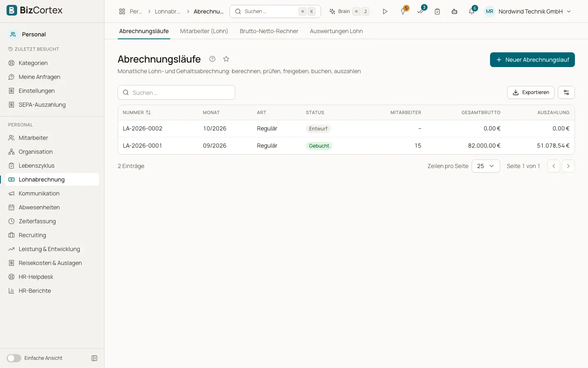Open Reisekosten & Auslagen in sidebar
The width and height of the screenshot is (588, 368).
tap(52, 263)
